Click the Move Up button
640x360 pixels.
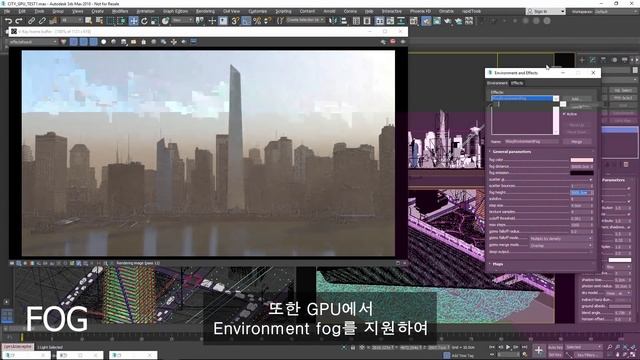pos(577,125)
